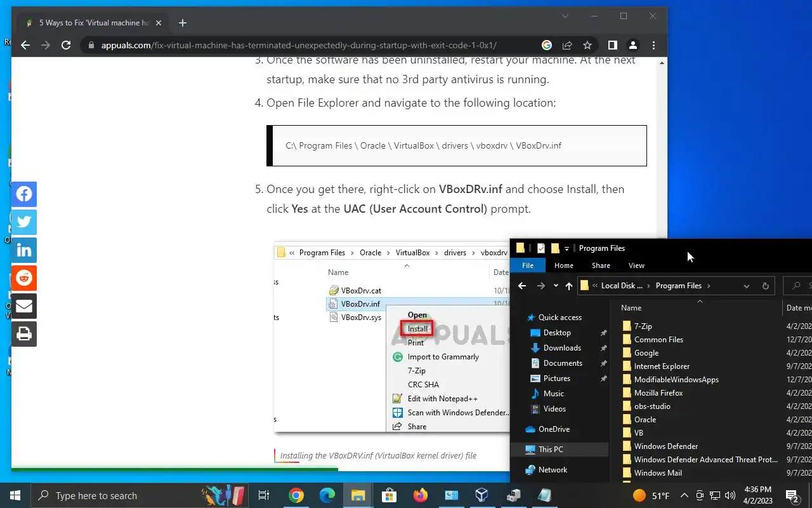Open Microsoft Edge from the taskbar
Screen dimensions: 812x508
point(327,495)
